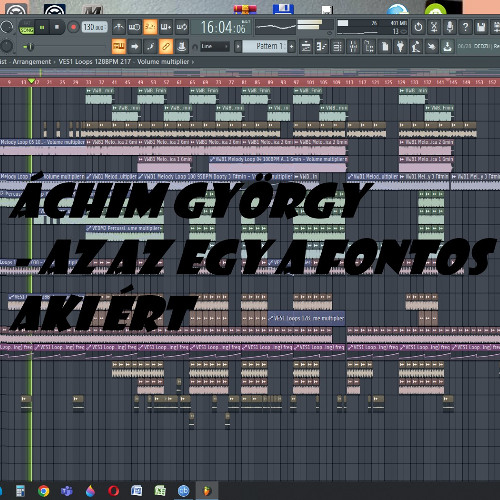Image resolution: width=500 pixels, height=500 pixels.
Task: Click the CPU and memory usage panel
Action: click(372, 27)
